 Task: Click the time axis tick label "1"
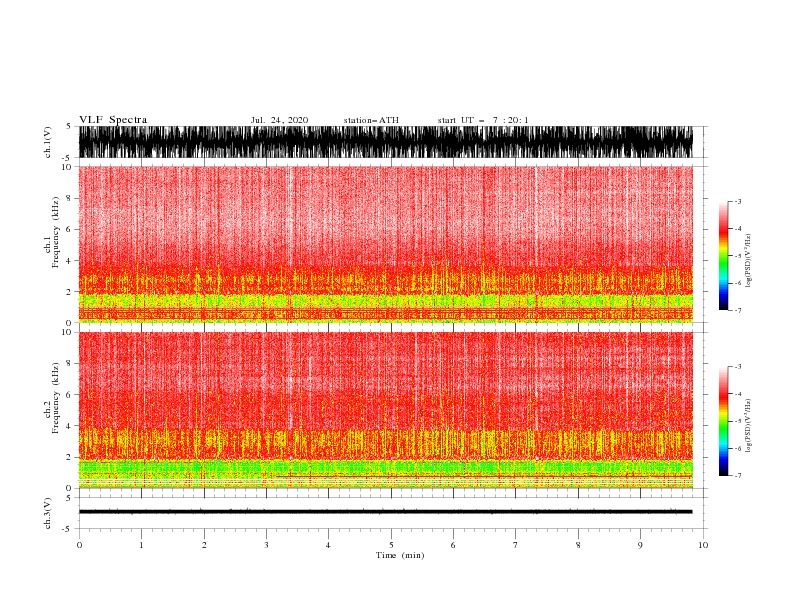[141, 545]
